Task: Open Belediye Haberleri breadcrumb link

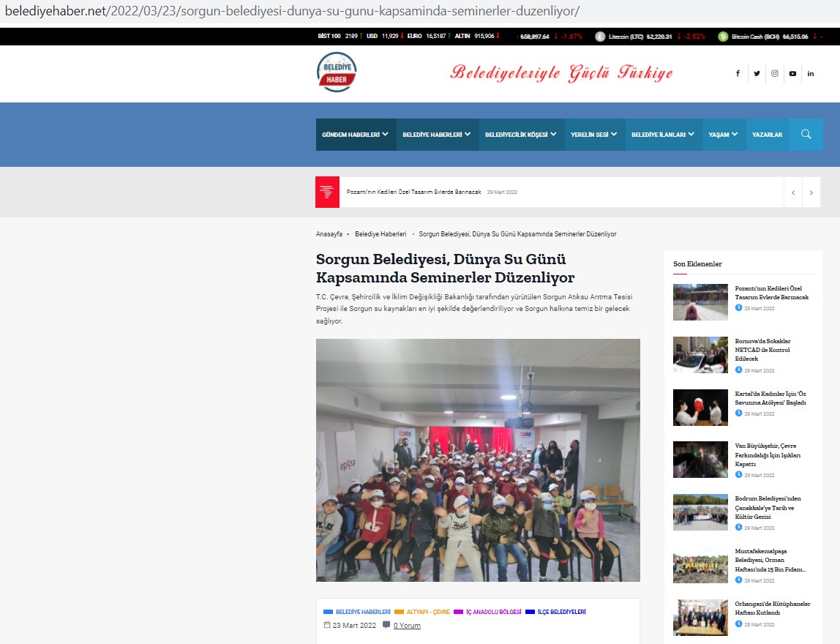Action: [x=380, y=234]
